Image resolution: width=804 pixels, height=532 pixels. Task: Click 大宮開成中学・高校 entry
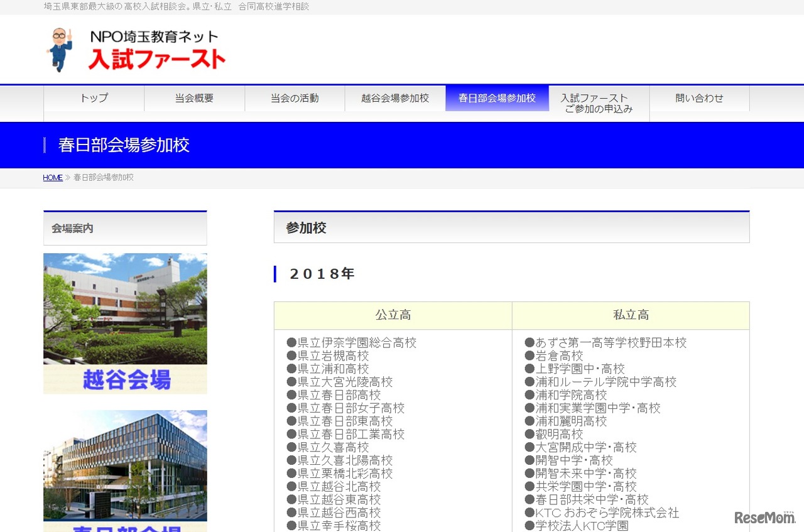pos(581,447)
